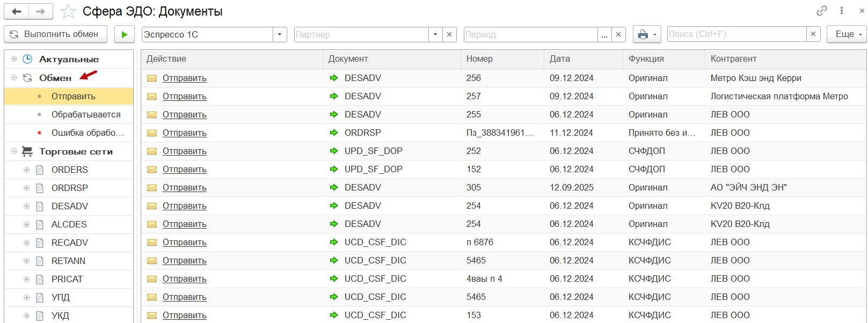Sort by the Документ column header
The width and height of the screenshot is (868, 323).
coord(392,59)
